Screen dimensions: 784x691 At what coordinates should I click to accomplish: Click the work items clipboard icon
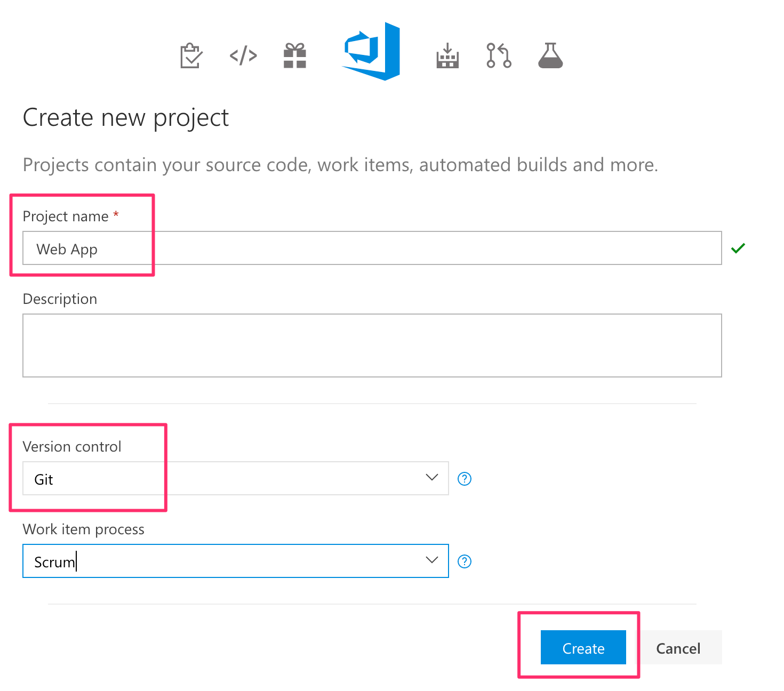(x=191, y=55)
